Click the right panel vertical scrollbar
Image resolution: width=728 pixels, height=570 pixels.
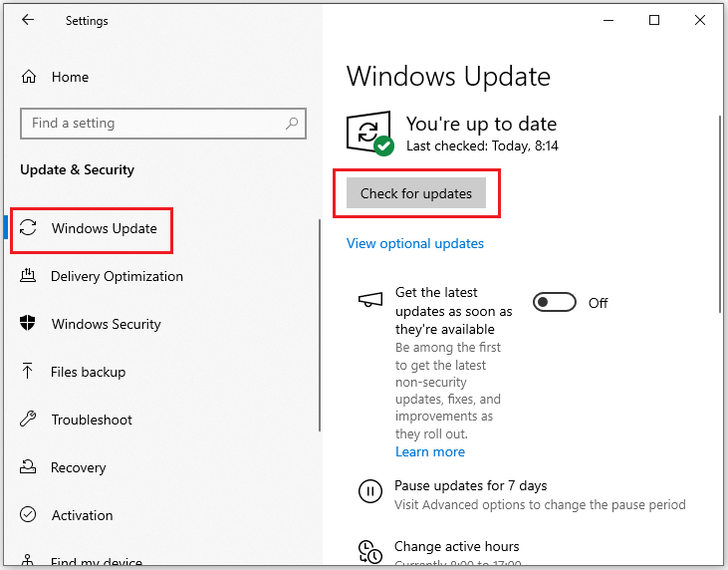pyautogui.click(x=719, y=209)
